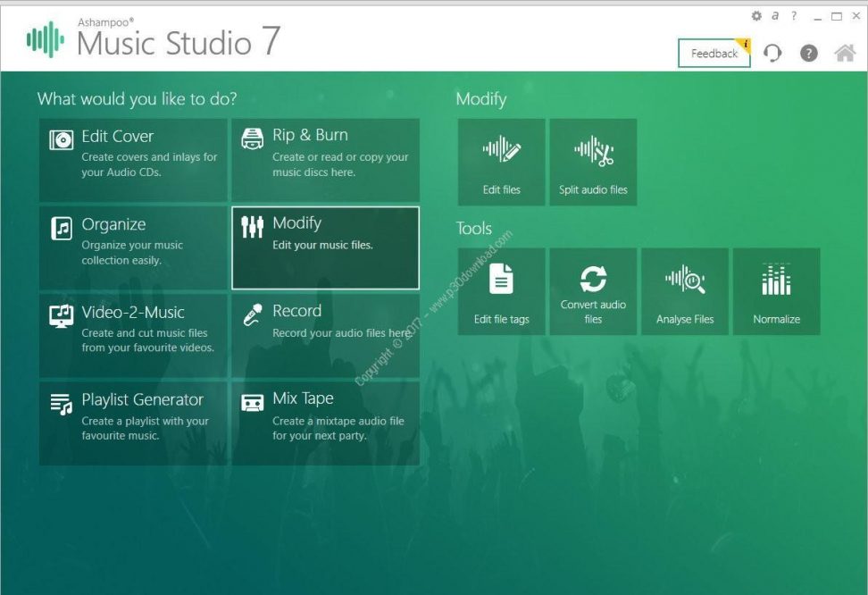
Task: Open the Edit file tags tool
Action: pyautogui.click(x=501, y=290)
